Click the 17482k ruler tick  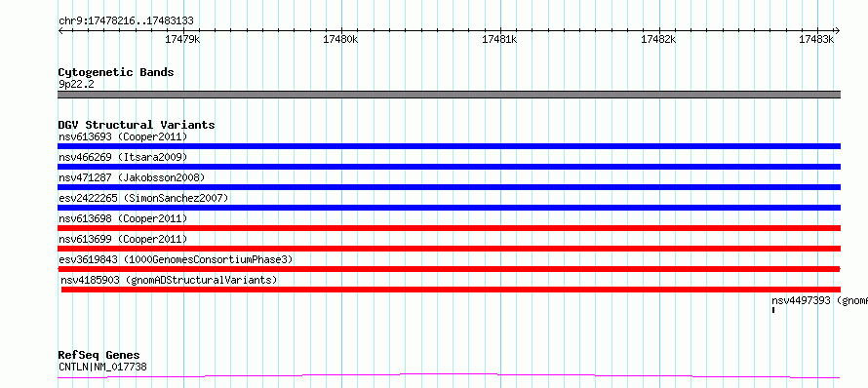coord(658,39)
